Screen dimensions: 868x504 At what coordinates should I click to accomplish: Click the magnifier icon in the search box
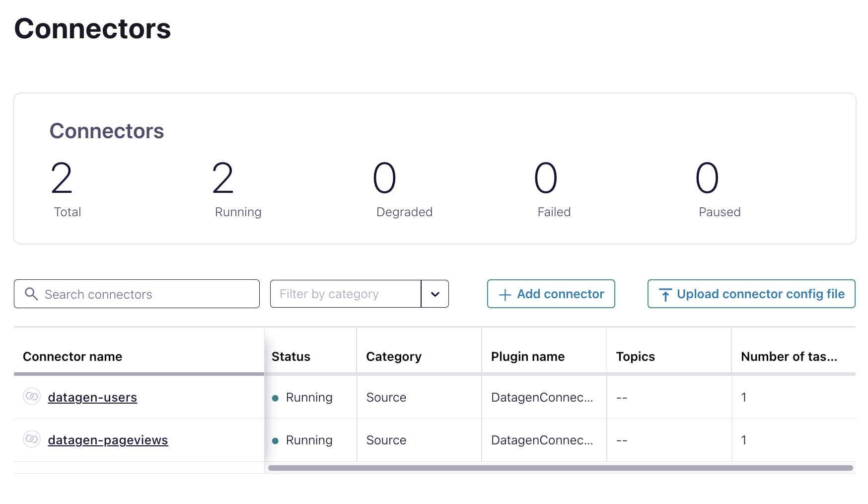(x=31, y=294)
